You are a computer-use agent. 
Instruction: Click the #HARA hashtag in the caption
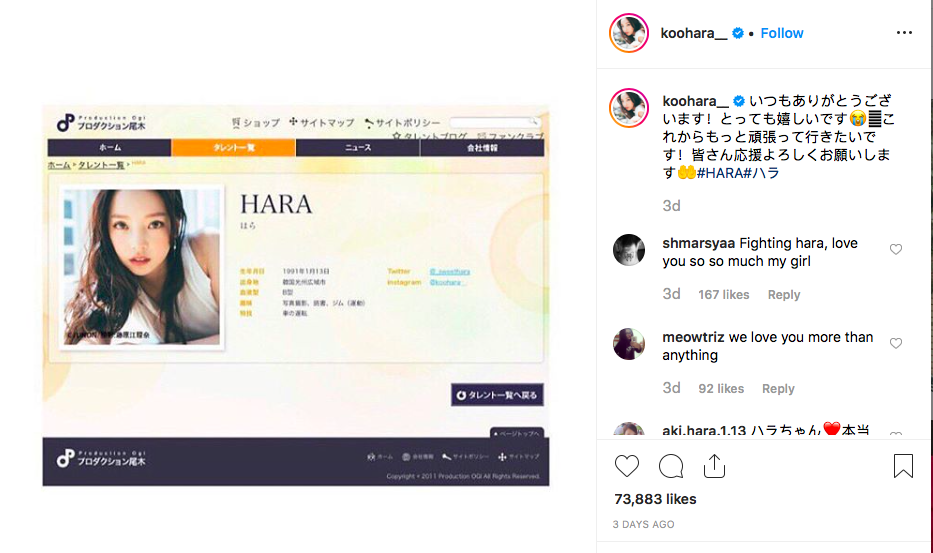tap(720, 173)
